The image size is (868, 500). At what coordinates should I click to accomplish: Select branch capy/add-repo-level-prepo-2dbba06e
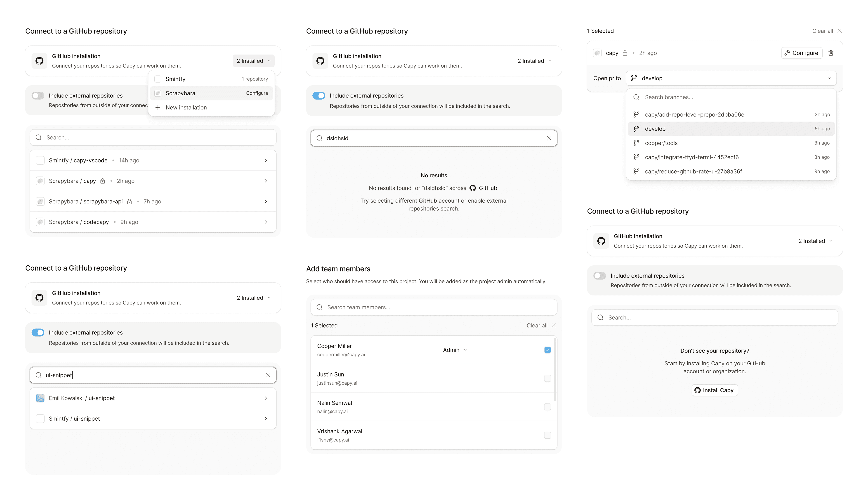pyautogui.click(x=731, y=114)
